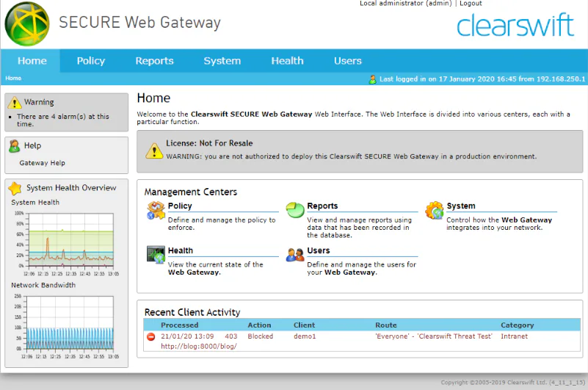Click the Blocked action cell
Viewport: 588px width, 390px height.
tap(261, 336)
